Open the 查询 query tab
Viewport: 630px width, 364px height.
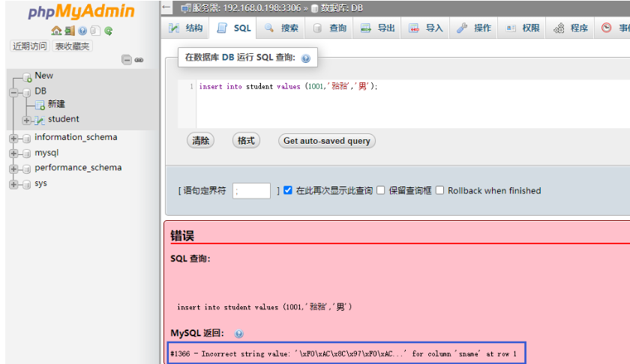(x=329, y=28)
